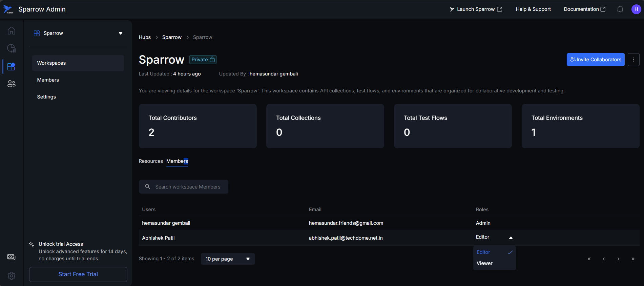
Task: Click Invite Collaborators button
Action: click(x=595, y=60)
